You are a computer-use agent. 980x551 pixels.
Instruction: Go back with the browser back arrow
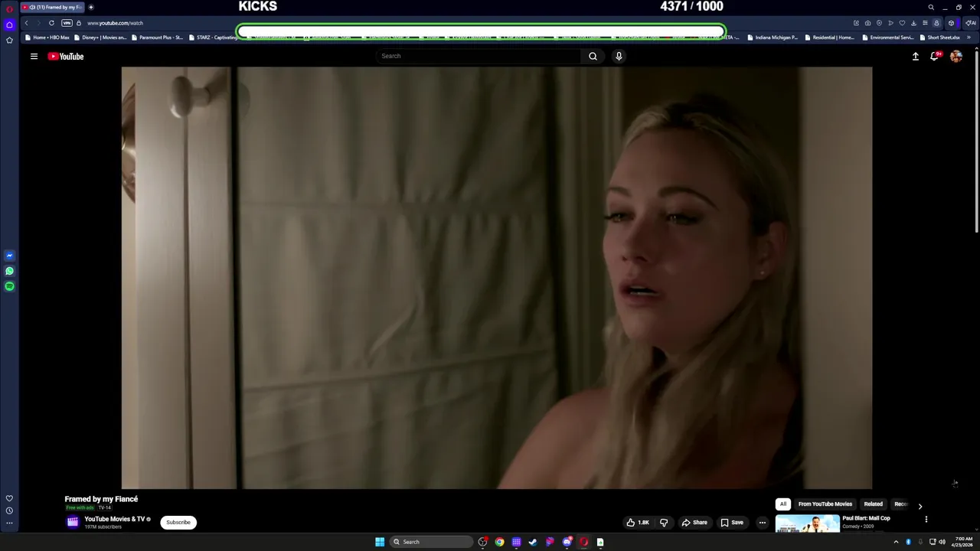pos(26,23)
